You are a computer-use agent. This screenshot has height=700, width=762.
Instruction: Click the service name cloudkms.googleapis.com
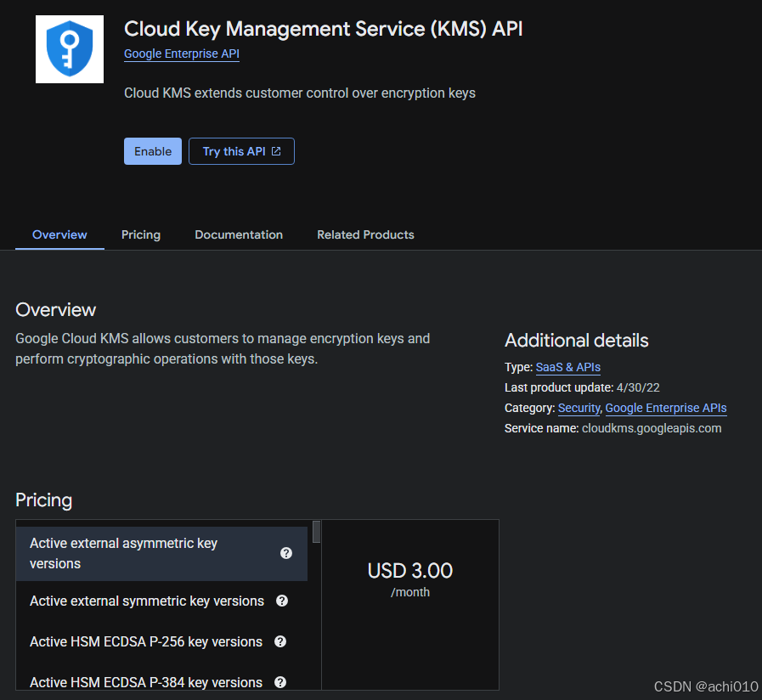[652, 428]
